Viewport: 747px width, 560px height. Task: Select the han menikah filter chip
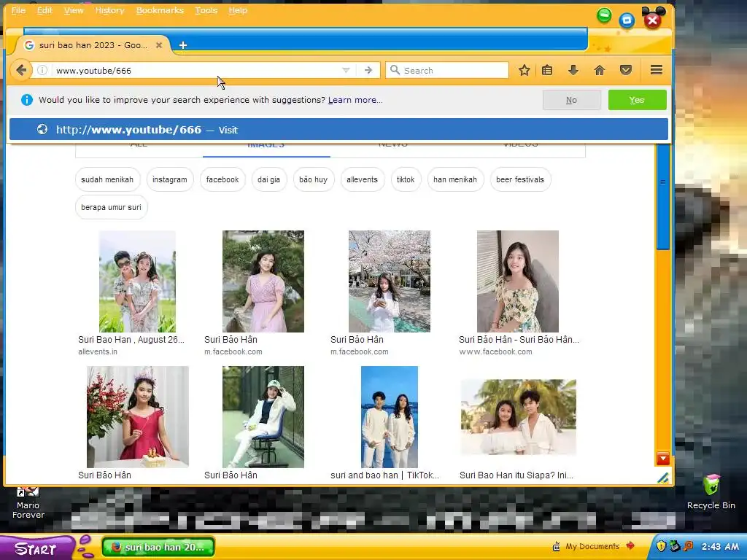click(455, 179)
